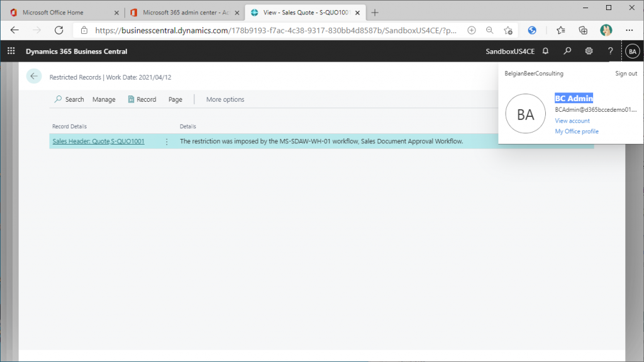Click the install app plus icon in address bar
644x362 pixels.
coord(472,30)
